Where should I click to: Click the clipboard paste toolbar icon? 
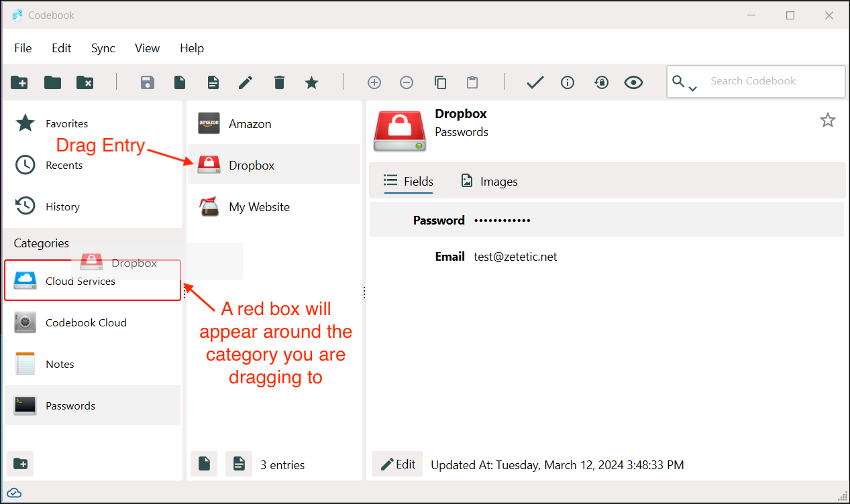[x=472, y=82]
